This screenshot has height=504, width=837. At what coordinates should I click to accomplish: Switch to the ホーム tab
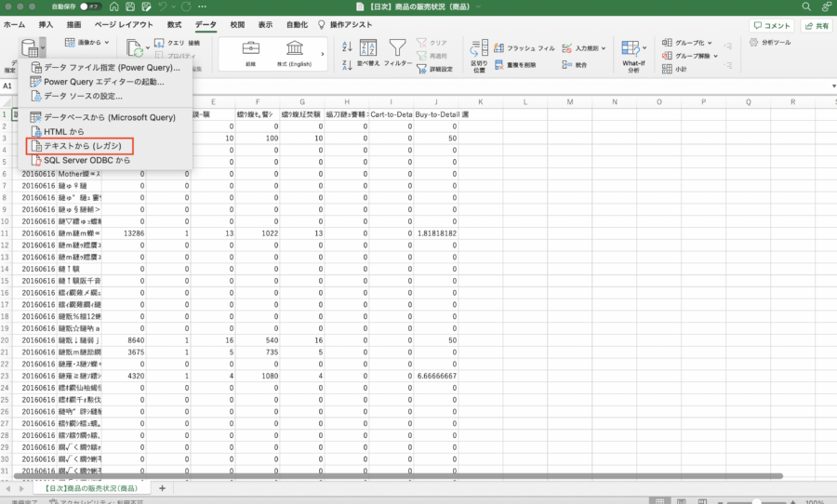(x=14, y=24)
